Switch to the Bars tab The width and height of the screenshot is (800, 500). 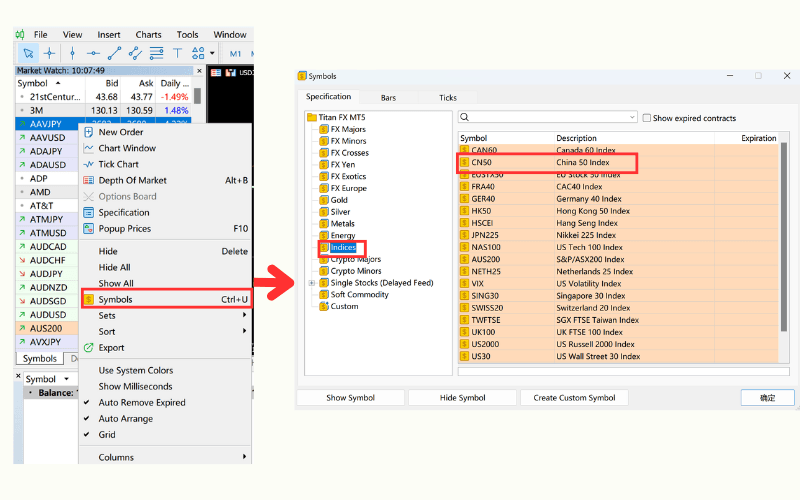coord(388,98)
